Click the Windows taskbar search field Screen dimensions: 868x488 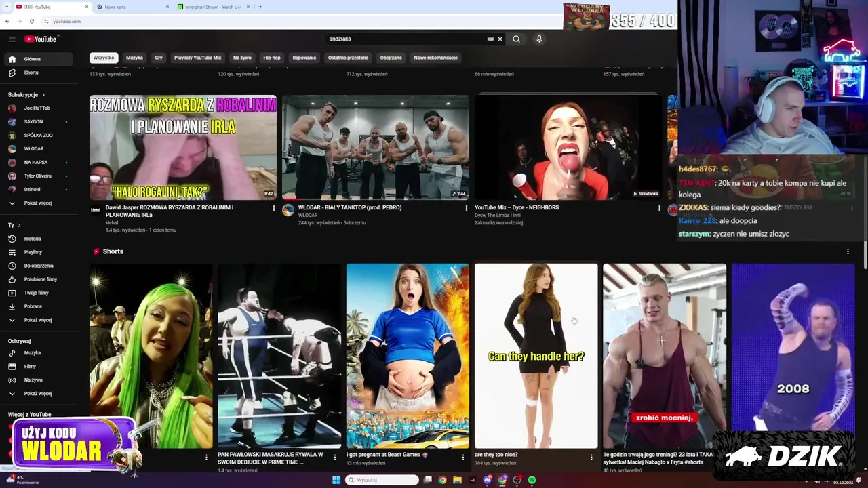click(x=382, y=480)
